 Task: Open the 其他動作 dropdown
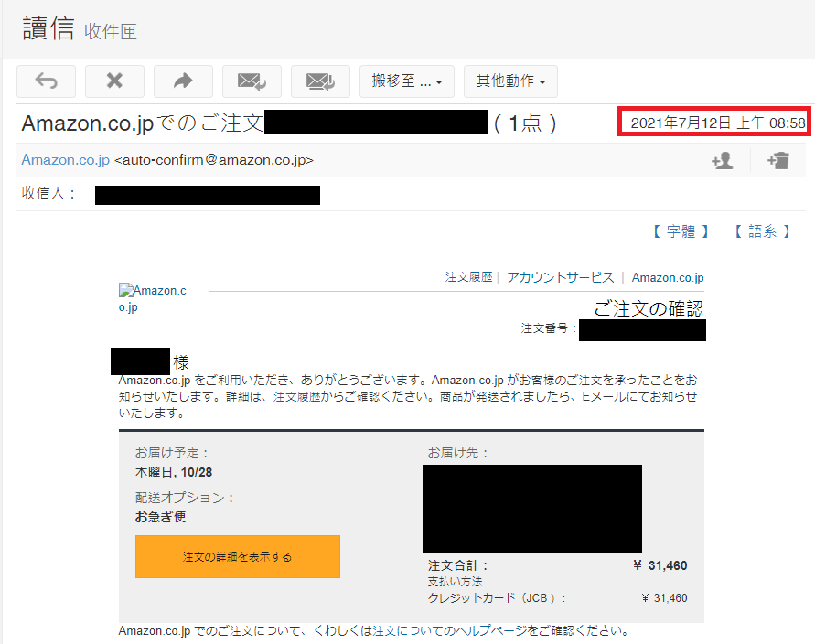click(x=511, y=81)
